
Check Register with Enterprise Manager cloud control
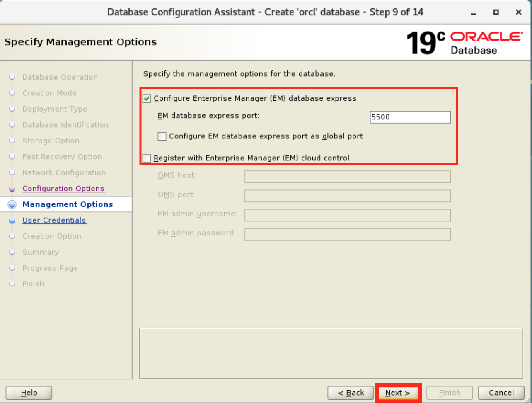(147, 158)
